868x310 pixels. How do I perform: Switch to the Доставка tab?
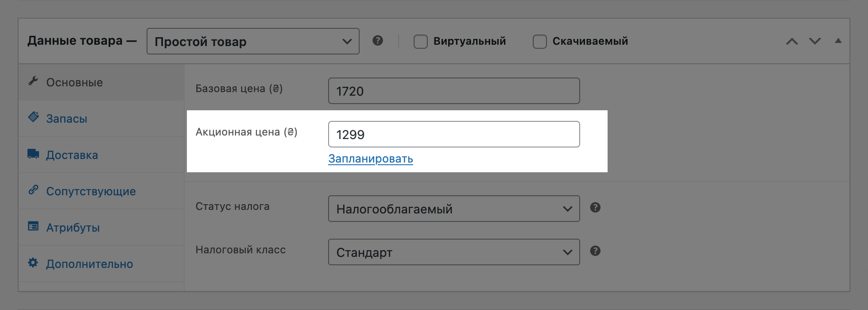pos(101,155)
